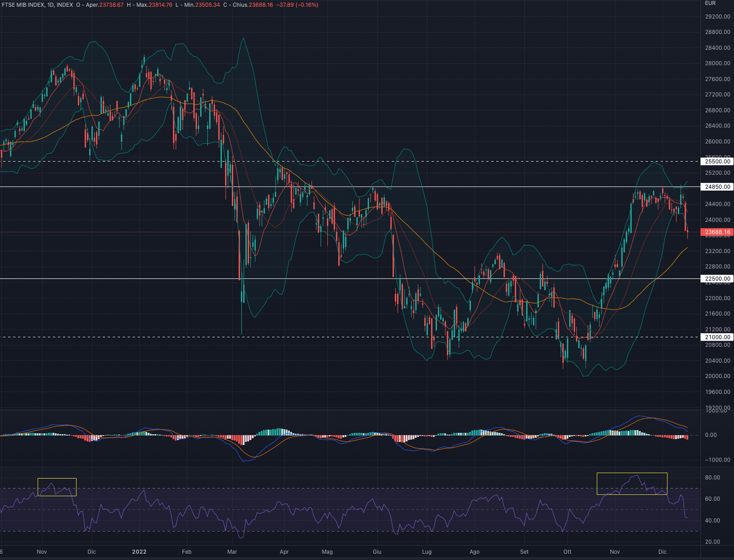Click the red 23688.16 current price tag
Viewport: 734px width, 560px height.
[x=717, y=232]
